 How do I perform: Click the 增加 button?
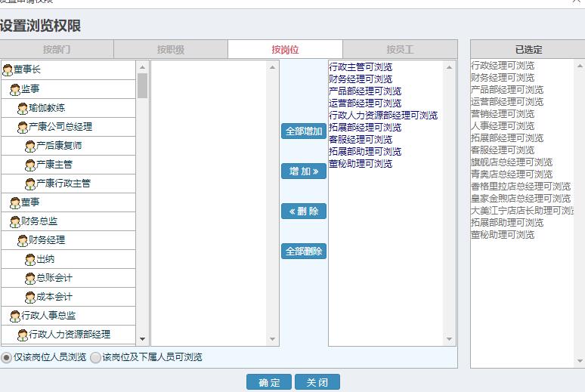click(x=304, y=171)
